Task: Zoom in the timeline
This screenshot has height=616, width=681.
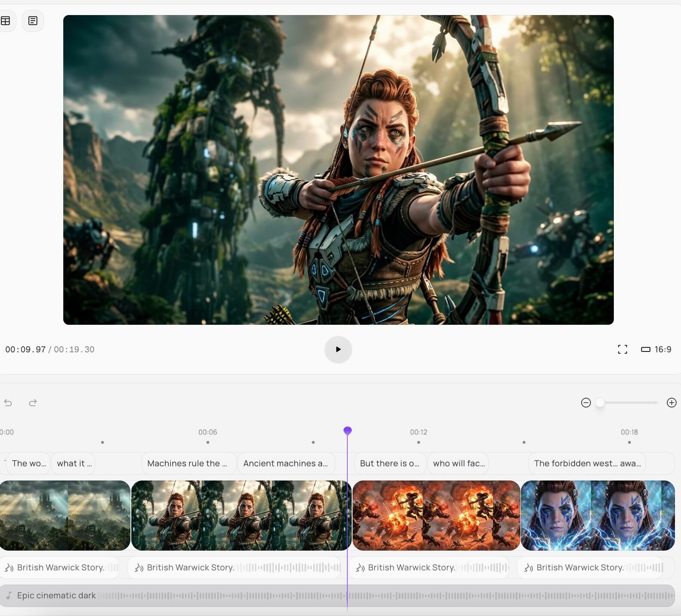Action: 671,403
